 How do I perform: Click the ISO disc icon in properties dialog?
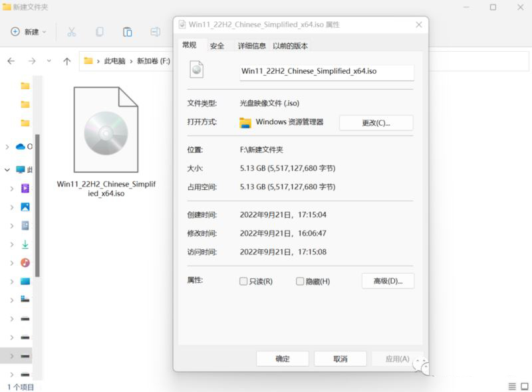pos(196,70)
